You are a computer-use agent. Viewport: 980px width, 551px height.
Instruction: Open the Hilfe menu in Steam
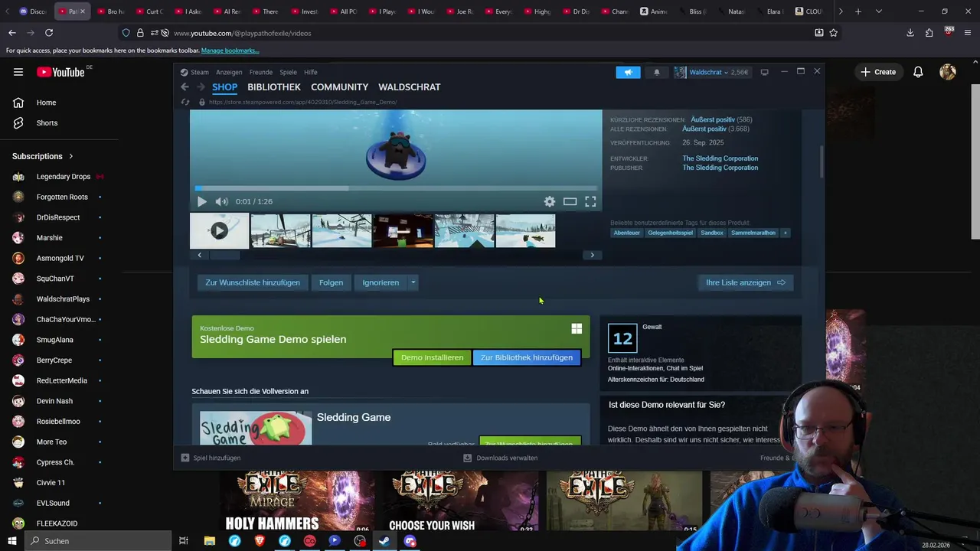tap(310, 72)
